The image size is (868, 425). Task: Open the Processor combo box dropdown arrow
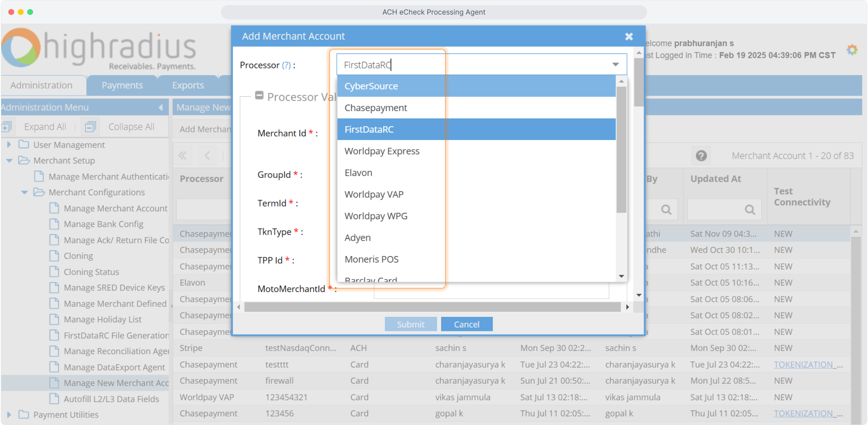pos(615,65)
